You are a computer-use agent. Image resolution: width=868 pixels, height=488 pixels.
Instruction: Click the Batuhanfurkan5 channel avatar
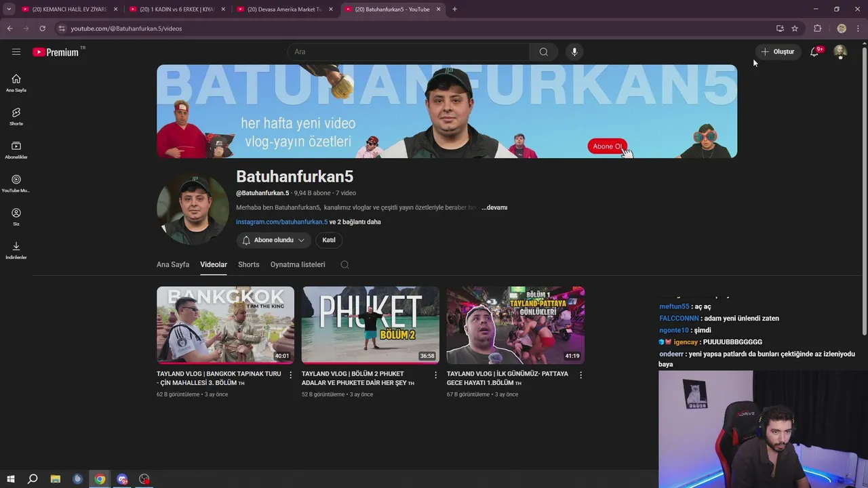(193, 209)
